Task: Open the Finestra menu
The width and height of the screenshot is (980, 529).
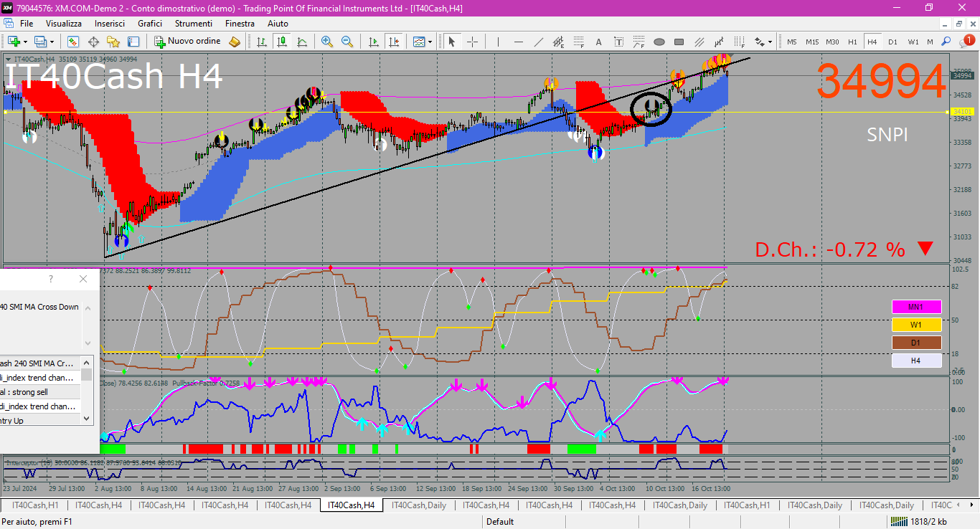Action: click(240, 24)
